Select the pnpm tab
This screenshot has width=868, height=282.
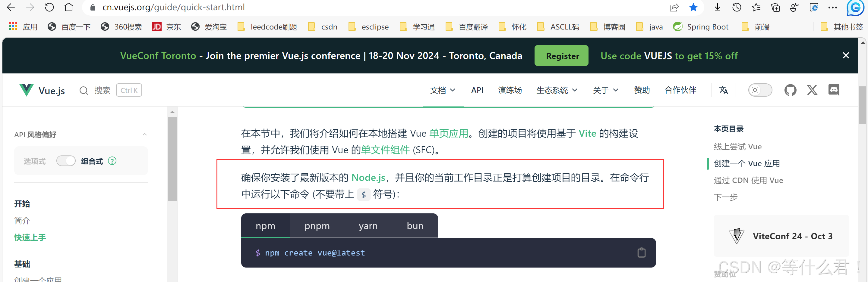[x=317, y=226]
